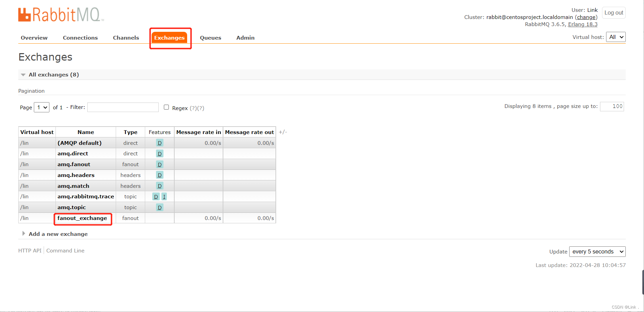
Task: Click the +/- column selector
Action: 283,132
